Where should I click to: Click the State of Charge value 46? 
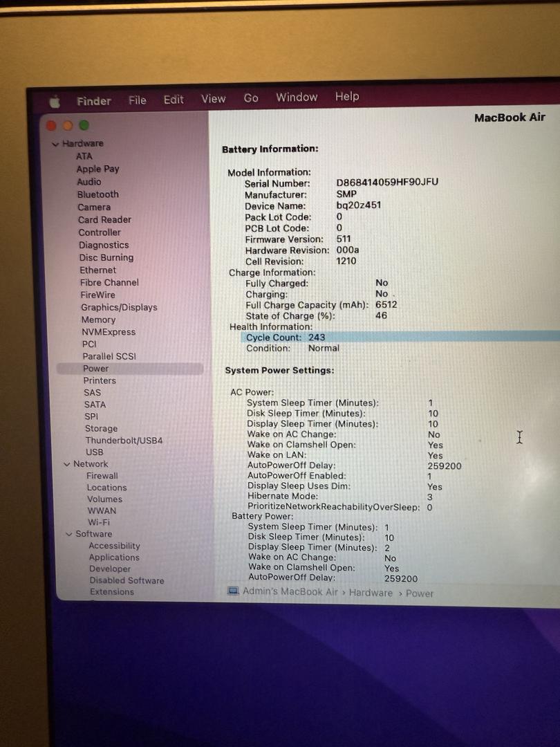(381, 315)
